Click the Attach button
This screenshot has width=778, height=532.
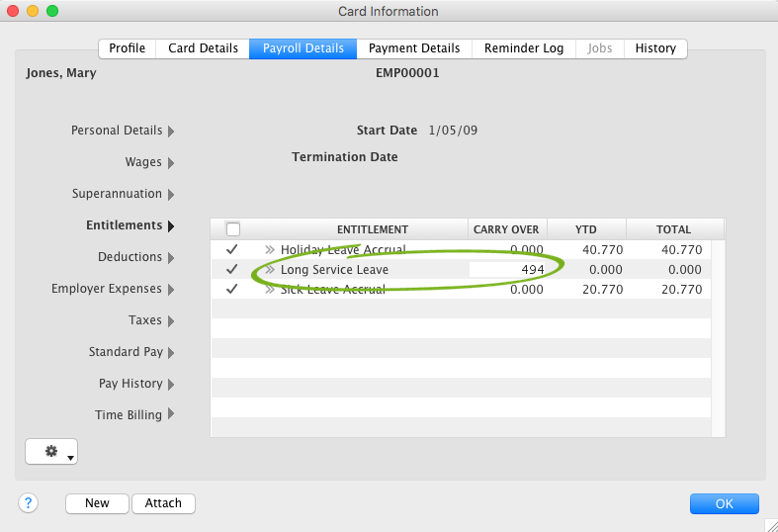[x=163, y=503]
